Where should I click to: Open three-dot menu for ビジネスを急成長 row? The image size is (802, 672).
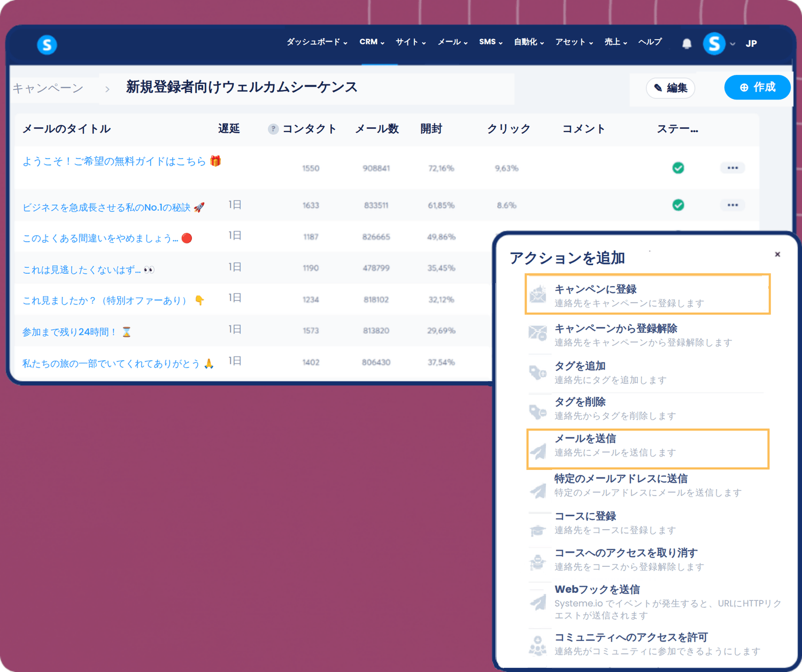point(732,205)
